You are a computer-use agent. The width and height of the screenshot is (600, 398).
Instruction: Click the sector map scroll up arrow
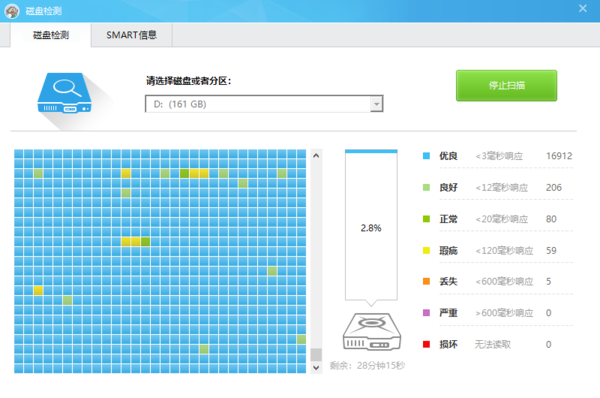(x=316, y=156)
